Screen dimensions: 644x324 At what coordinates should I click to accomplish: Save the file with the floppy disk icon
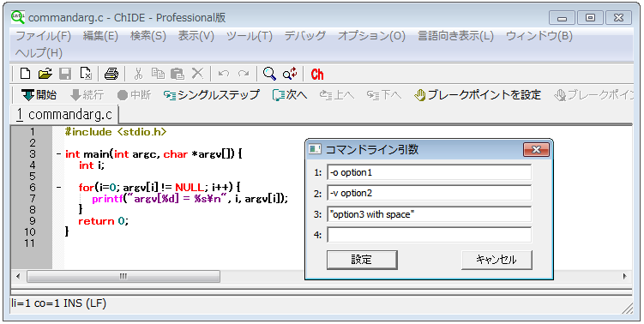[65, 74]
